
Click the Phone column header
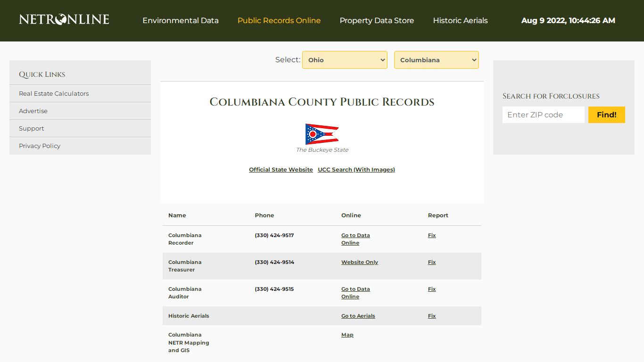click(x=264, y=215)
